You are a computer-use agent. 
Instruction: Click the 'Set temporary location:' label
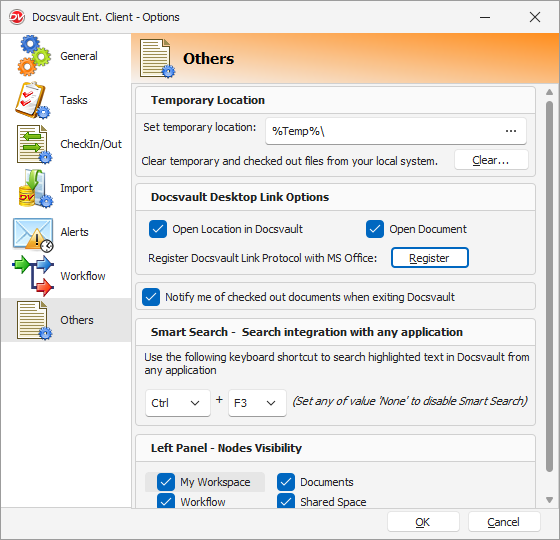click(x=200, y=127)
